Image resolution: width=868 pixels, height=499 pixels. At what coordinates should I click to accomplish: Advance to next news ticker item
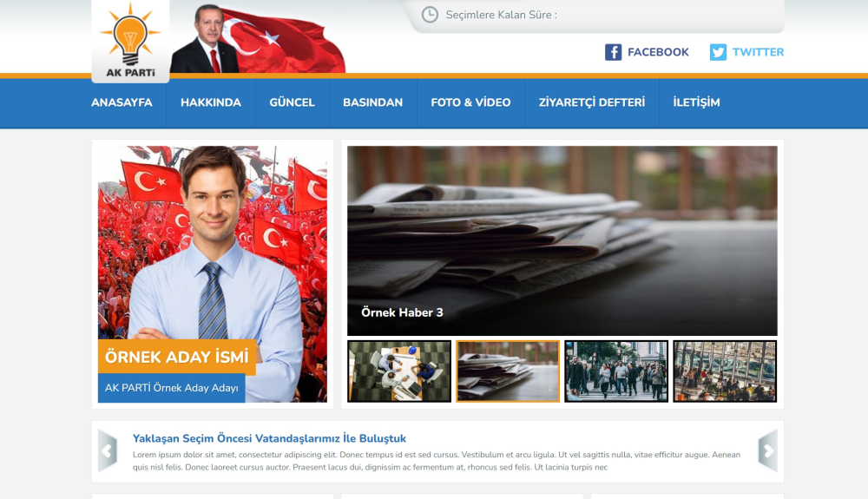coord(767,450)
